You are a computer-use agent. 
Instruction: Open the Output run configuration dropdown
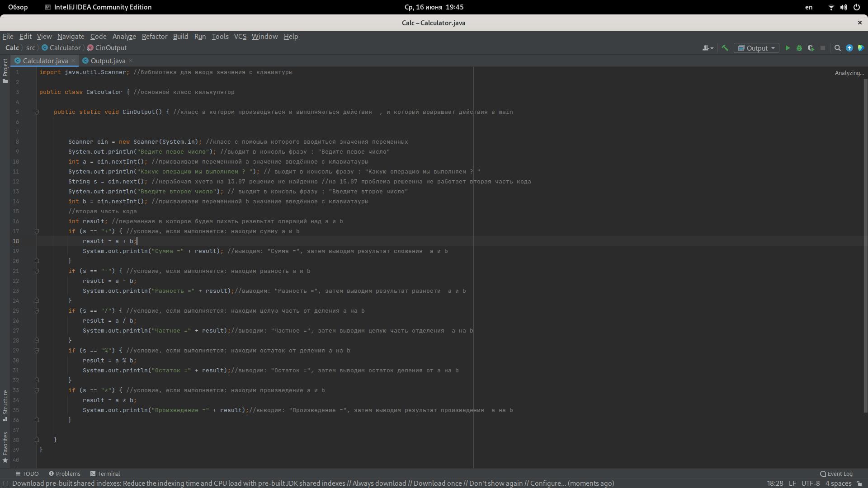(757, 48)
